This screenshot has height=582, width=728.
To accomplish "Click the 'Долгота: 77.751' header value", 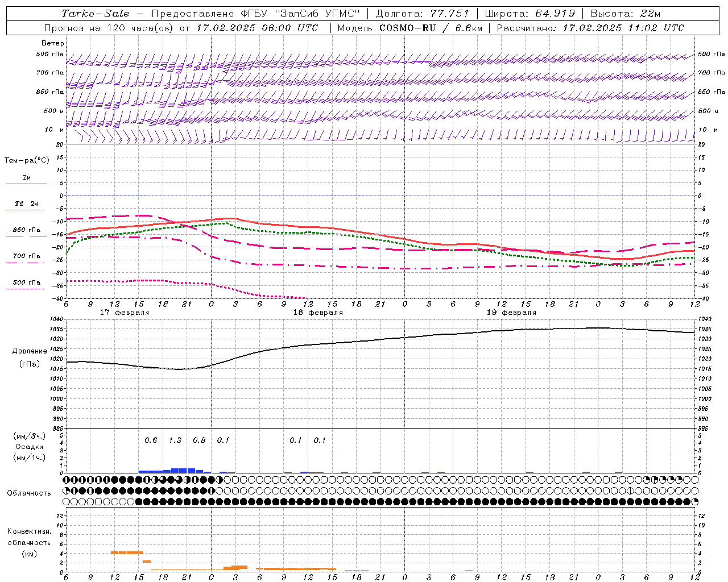I will (x=423, y=14).
